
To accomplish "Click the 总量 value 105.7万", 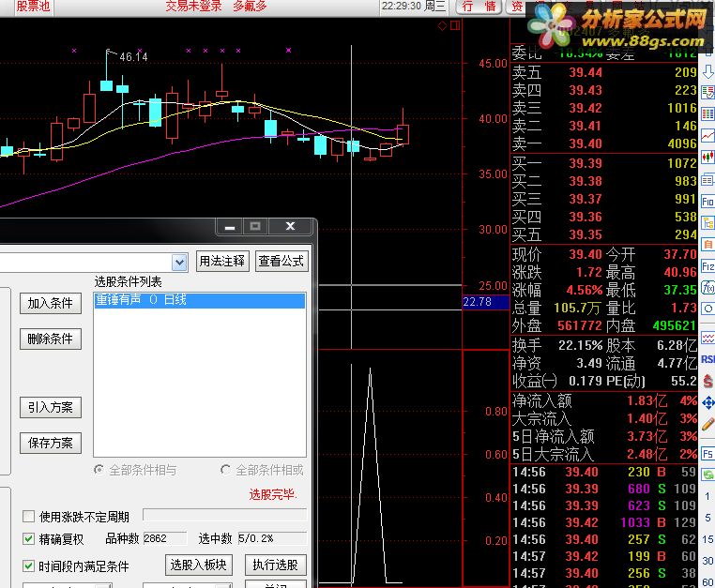I will (577, 309).
